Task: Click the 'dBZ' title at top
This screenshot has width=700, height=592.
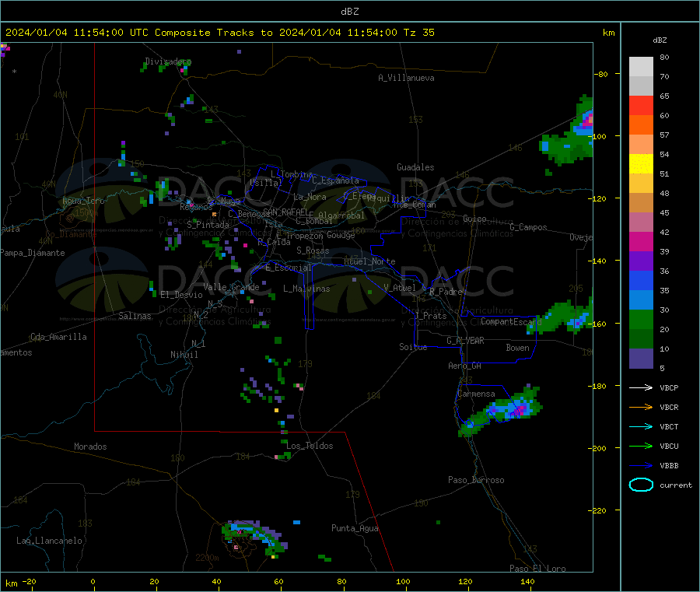Action: [x=349, y=12]
